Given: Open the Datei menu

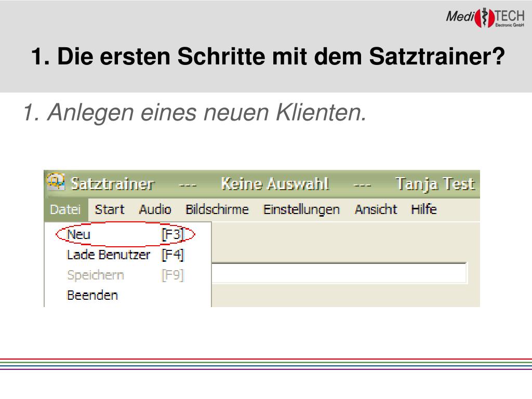Looking at the screenshot, I should pos(65,210).
